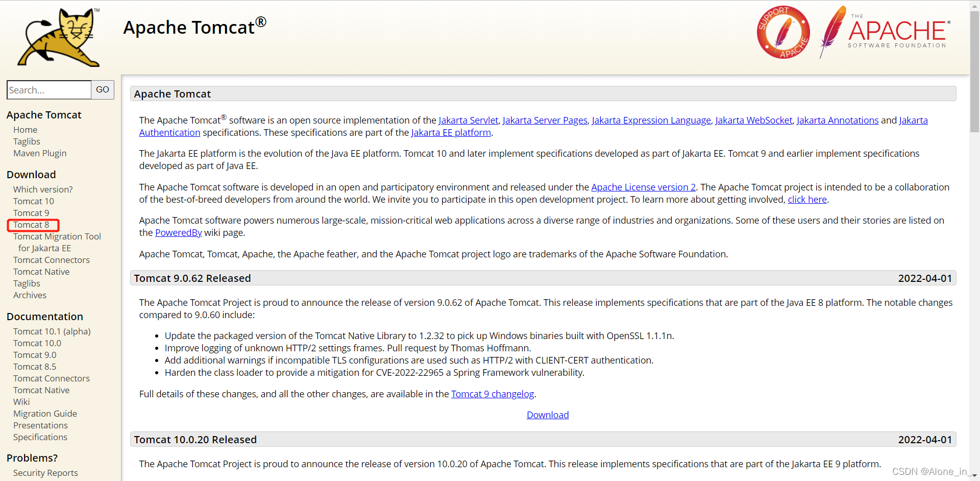
Task: Go to Tomcat 8 download page
Action: 31,225
